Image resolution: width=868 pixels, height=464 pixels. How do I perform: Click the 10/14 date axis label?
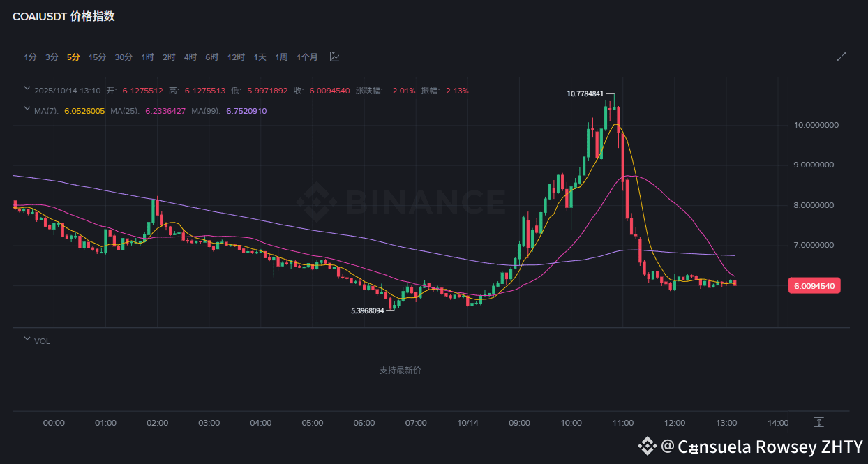pyautogui.click(x=467, y=423)
